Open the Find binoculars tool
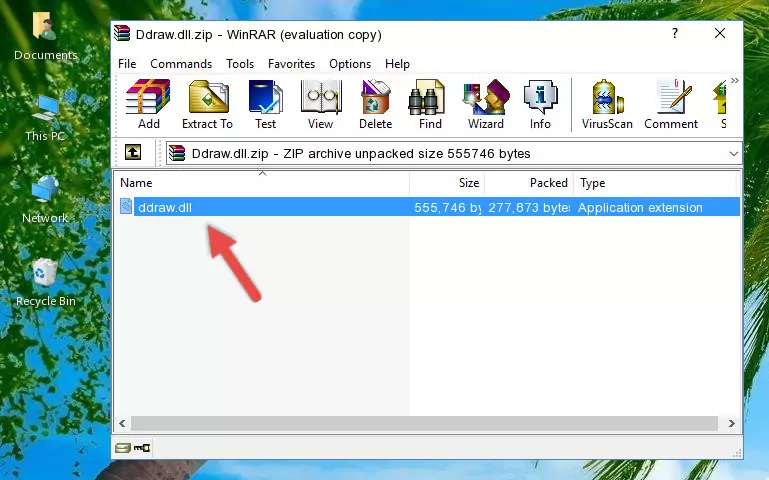769x480 pixels. pyautogui.click(x=430, y=104)
